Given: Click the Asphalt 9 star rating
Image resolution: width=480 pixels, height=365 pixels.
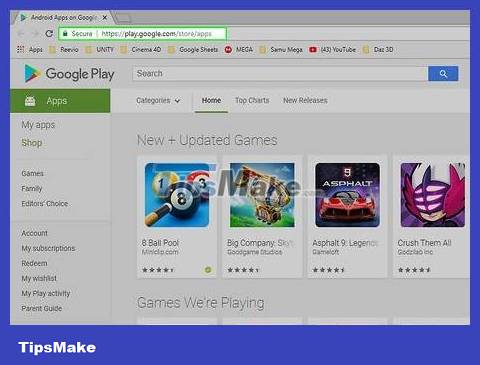Looking at the screenshot, I should click(x=328, y=270).
